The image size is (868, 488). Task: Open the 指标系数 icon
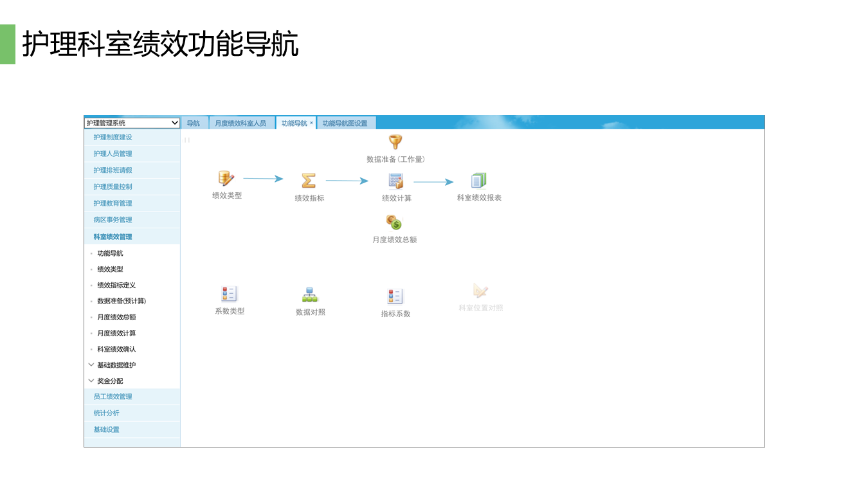click(x=395, y=296)
